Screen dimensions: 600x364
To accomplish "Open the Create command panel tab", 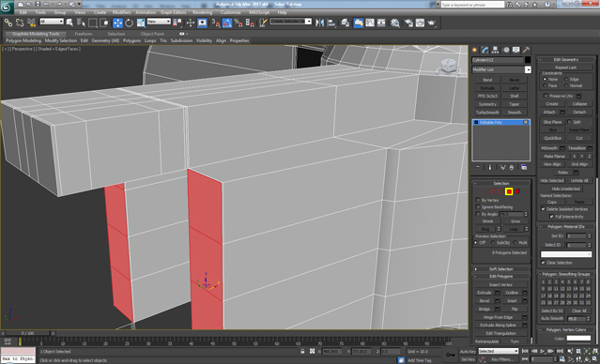I will point(475,50).
